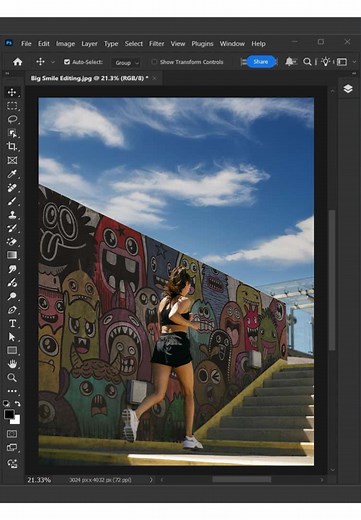
Task: Click the foreground black color swatch
Action: tap(9, 414)
